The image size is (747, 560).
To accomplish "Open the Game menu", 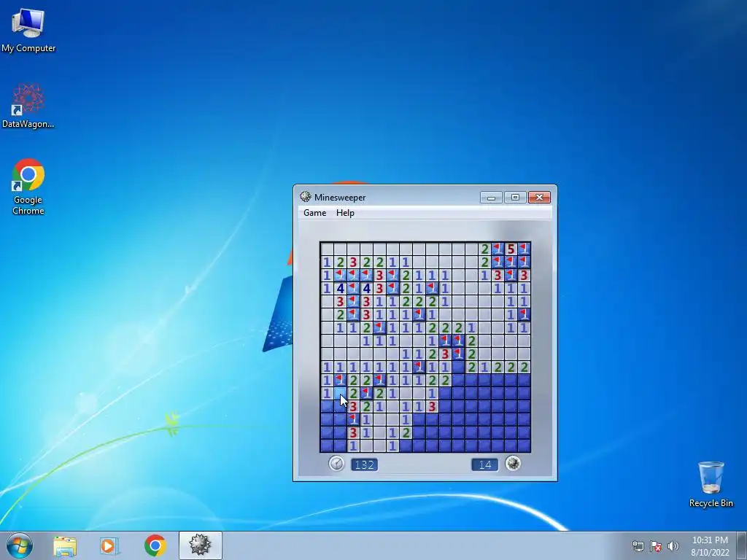I will 315,213.
